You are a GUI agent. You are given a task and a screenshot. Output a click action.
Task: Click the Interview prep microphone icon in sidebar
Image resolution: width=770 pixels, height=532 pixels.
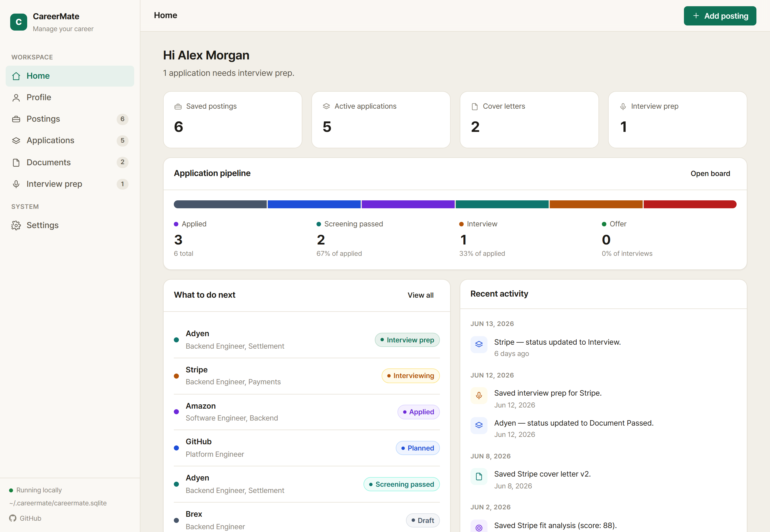click(x=16, y=184)
